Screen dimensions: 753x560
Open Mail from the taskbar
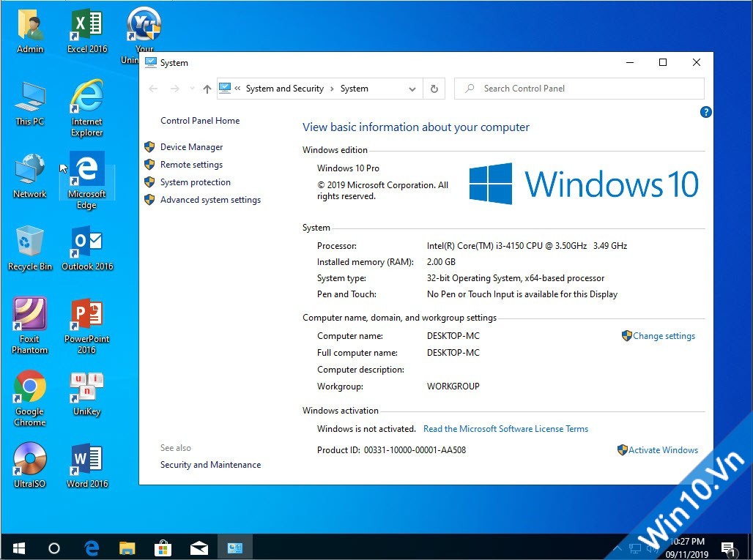pyautogui.click(x=199, y=548)
